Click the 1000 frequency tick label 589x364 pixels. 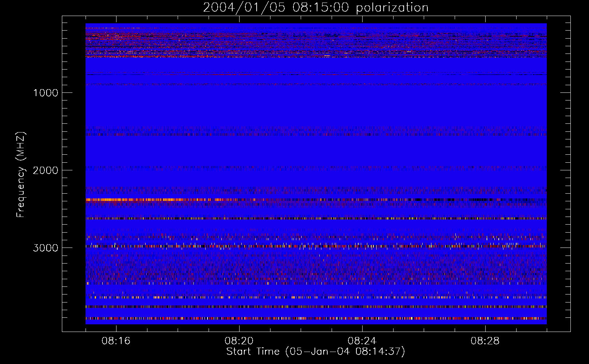pos(46,93)
